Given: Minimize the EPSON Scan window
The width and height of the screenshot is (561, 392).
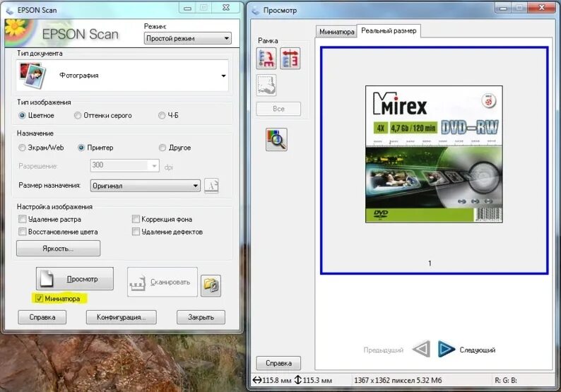Looking at the screenshot, I should [x=187, y=8].
